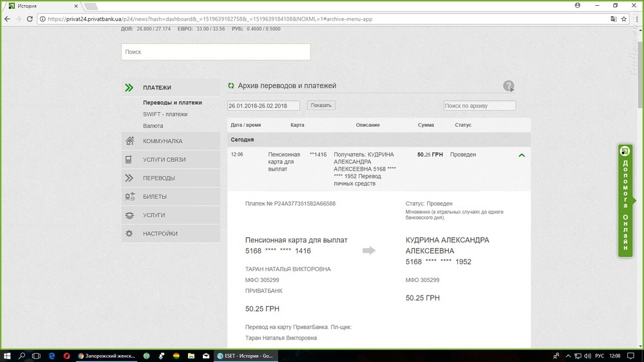Screen dimensions: 644x362
Task: Open the УСЛУГИ menu section
Action: (171, 215)
